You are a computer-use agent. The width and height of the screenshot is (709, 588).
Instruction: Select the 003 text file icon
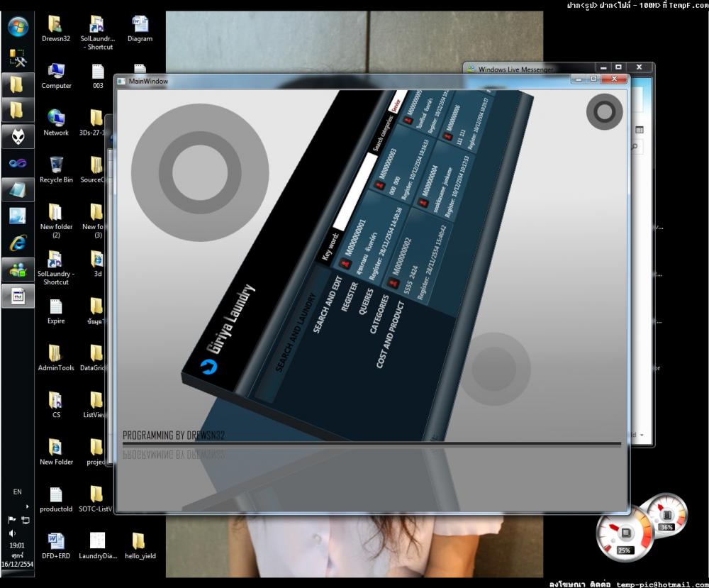98,75
